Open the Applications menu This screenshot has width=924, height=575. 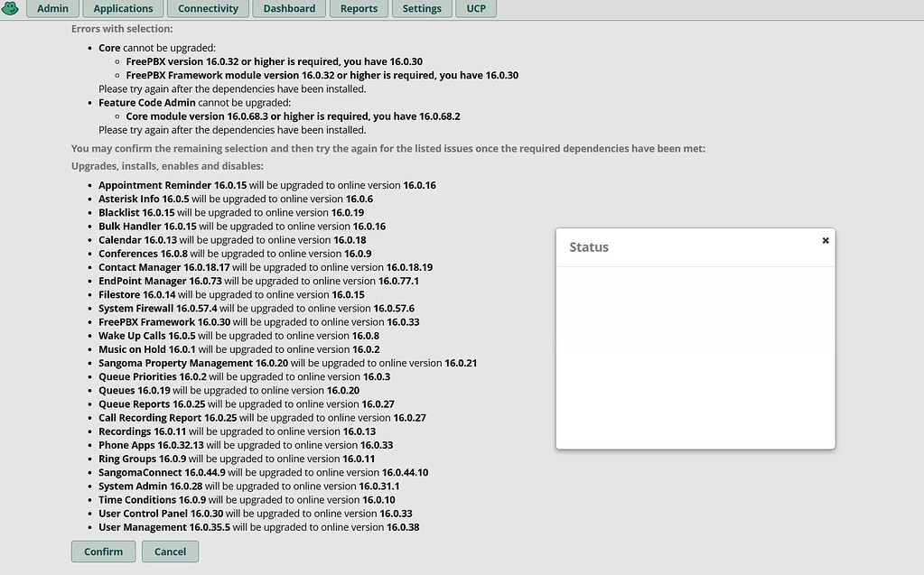coord(123,8)
